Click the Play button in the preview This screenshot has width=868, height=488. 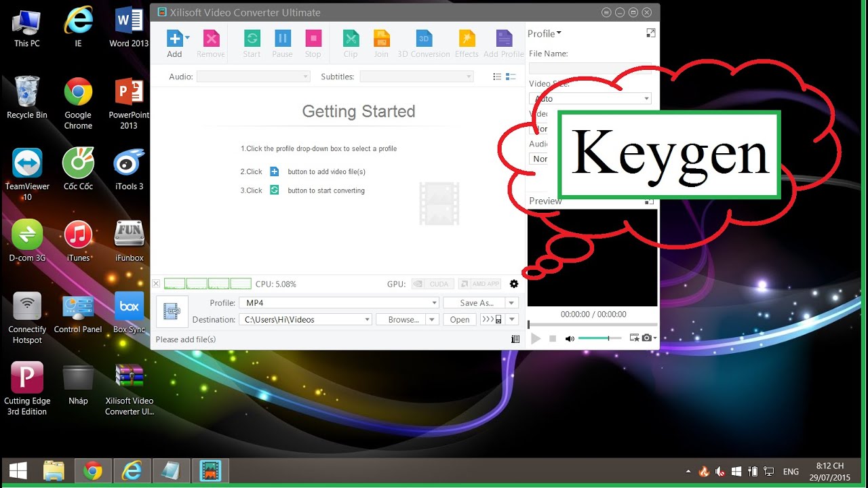click(536, 338)
